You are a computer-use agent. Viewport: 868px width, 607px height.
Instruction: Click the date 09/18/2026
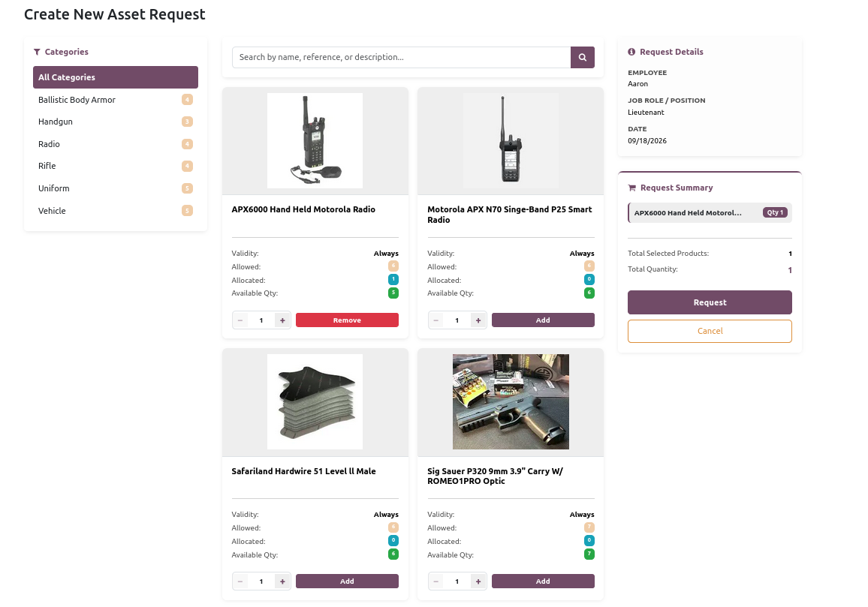[647, 140]
